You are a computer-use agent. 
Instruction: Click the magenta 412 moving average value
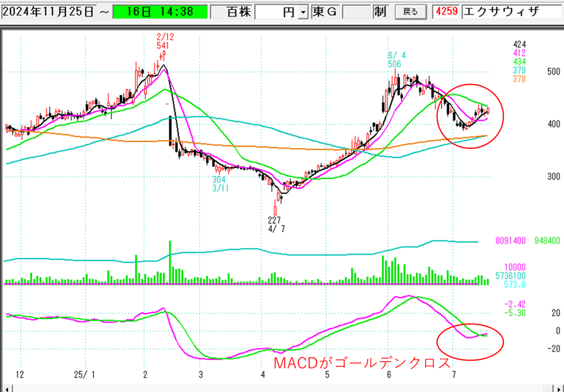520,53
